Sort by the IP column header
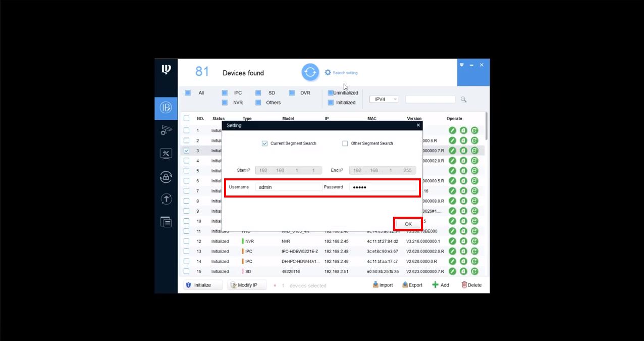Screen dimensions: 644x341 click(327, 119)
